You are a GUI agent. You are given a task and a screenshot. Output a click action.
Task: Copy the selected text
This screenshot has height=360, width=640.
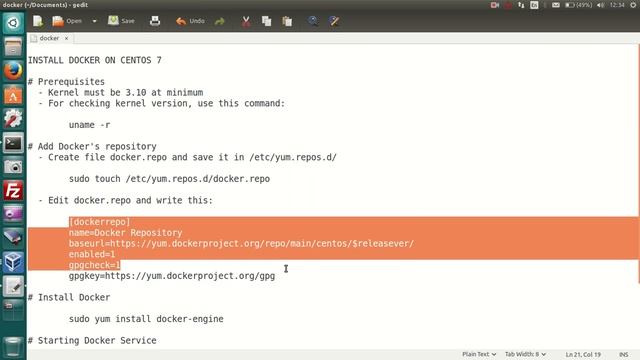click(267, 21)
